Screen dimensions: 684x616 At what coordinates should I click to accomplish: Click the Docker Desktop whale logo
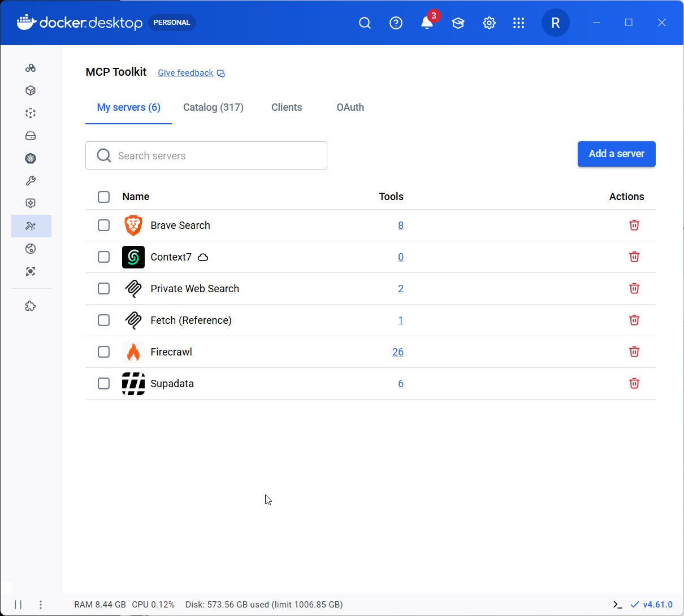pos(27,23)
